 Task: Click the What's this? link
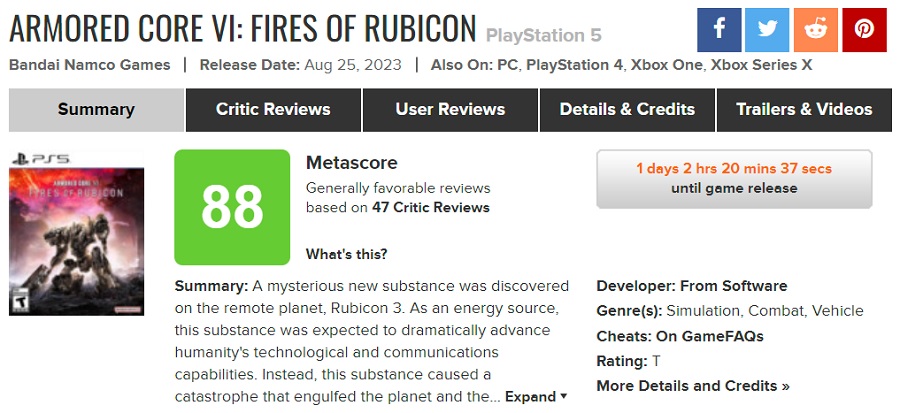click(346, 254)
